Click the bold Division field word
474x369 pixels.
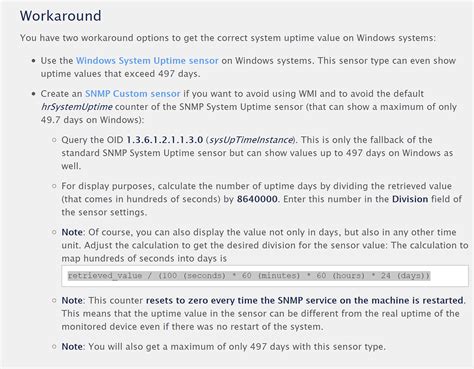[410, 199]
